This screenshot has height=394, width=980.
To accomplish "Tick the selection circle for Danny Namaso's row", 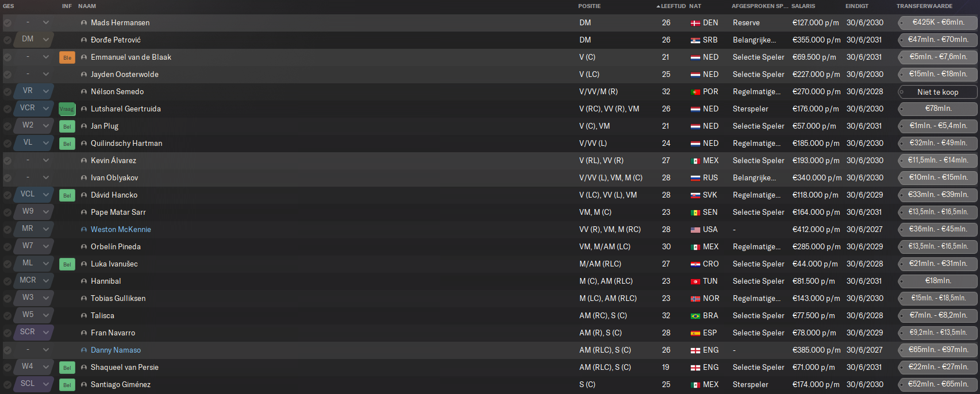I will tap(7, 350).
